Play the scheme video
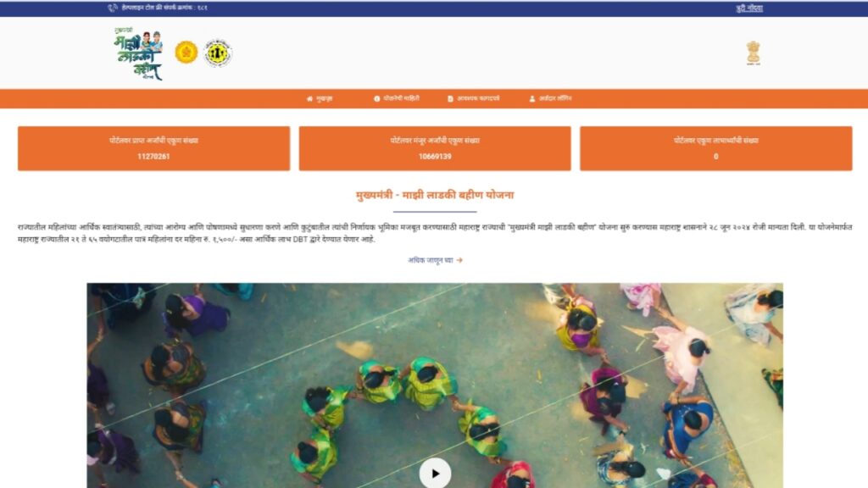This screenshot has width=868, height=488. click(x=435, y=473)
